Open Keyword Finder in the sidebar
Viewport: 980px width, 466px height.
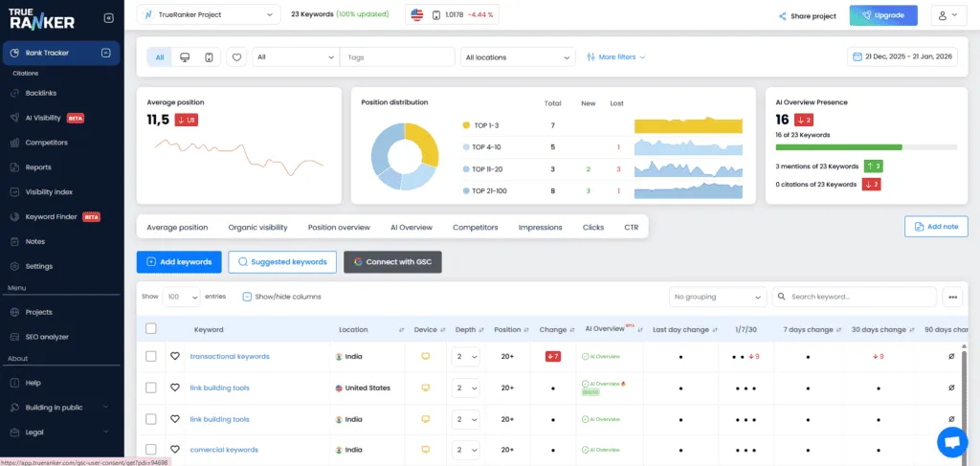(52, 217)
